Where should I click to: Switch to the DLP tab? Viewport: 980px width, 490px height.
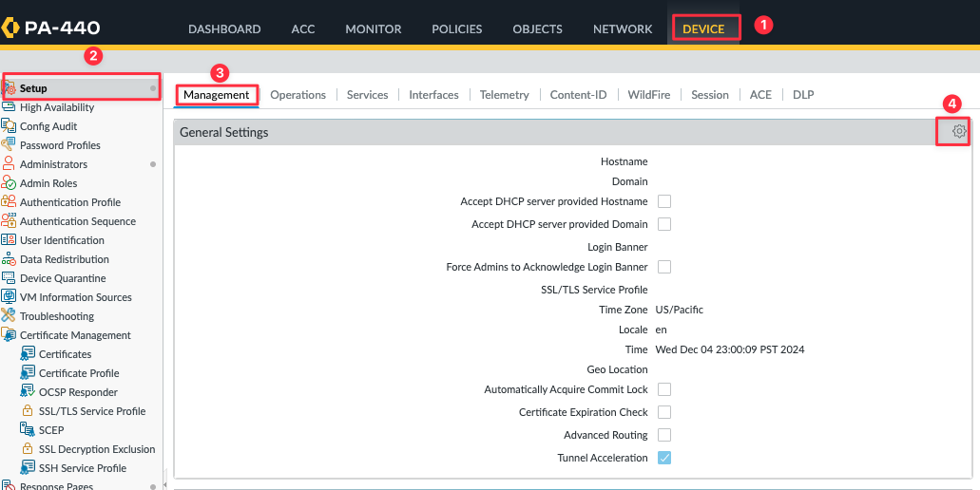pyautogui.click(x=803, y=95)
